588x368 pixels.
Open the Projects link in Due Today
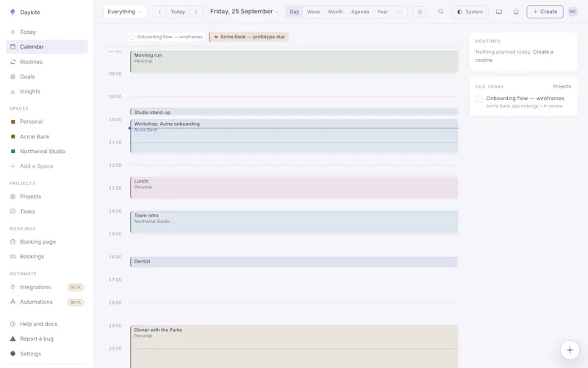click(x=562, y=86)
